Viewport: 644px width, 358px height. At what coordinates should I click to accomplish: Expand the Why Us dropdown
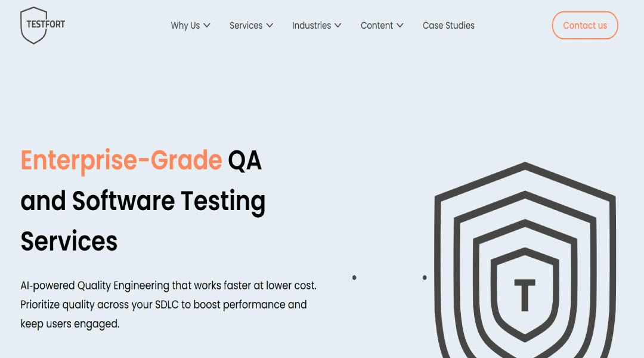click(207, 25)
